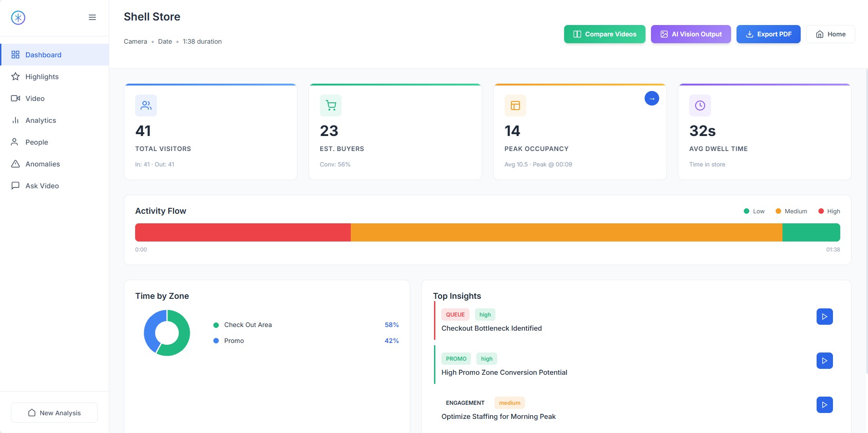Open Peak Occupancy details via blue arrow
This screenshot has height=433, width=868.
[651, 99]
